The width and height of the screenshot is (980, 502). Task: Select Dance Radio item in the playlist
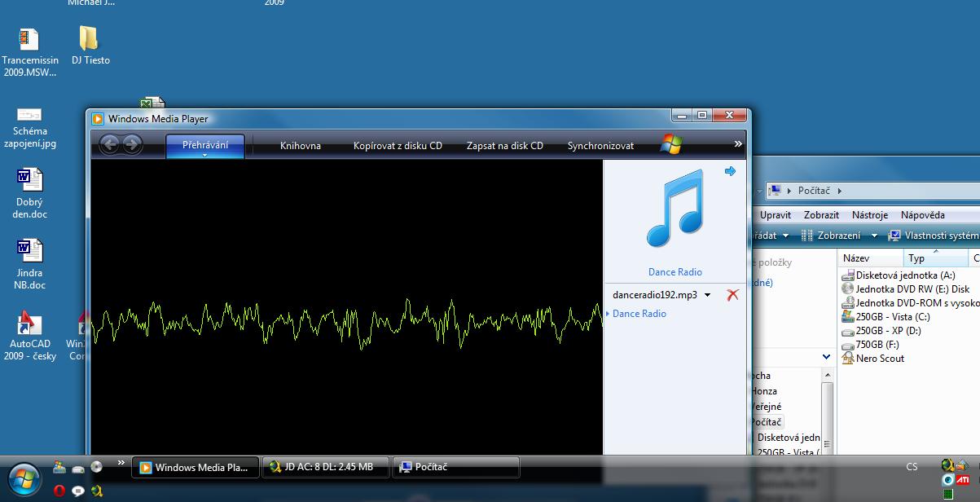[x=639, y=314]
